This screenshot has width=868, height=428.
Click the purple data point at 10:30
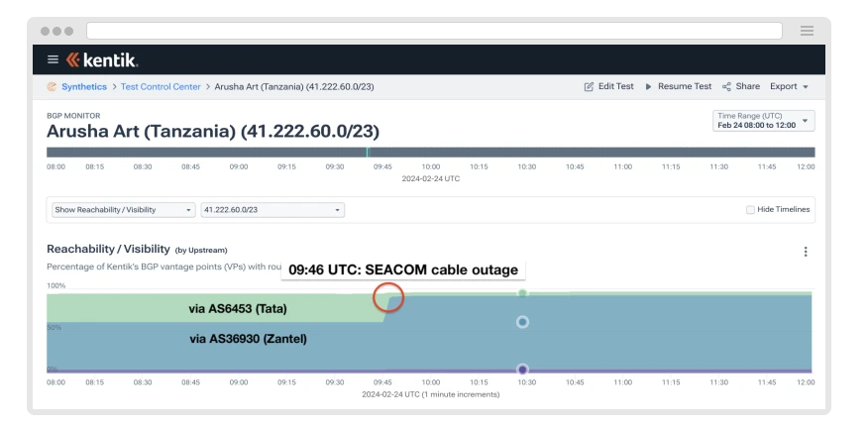coord(522,370)
